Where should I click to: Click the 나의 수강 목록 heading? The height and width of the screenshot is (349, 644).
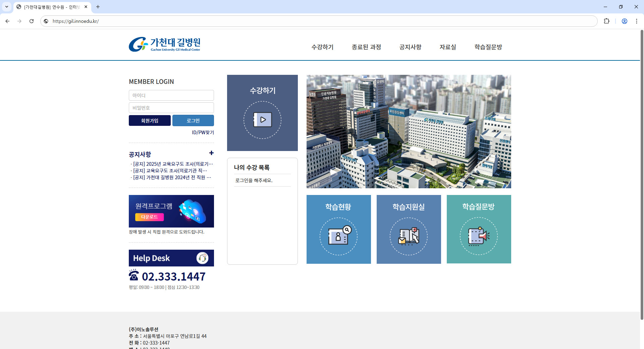tap(252, 167)
